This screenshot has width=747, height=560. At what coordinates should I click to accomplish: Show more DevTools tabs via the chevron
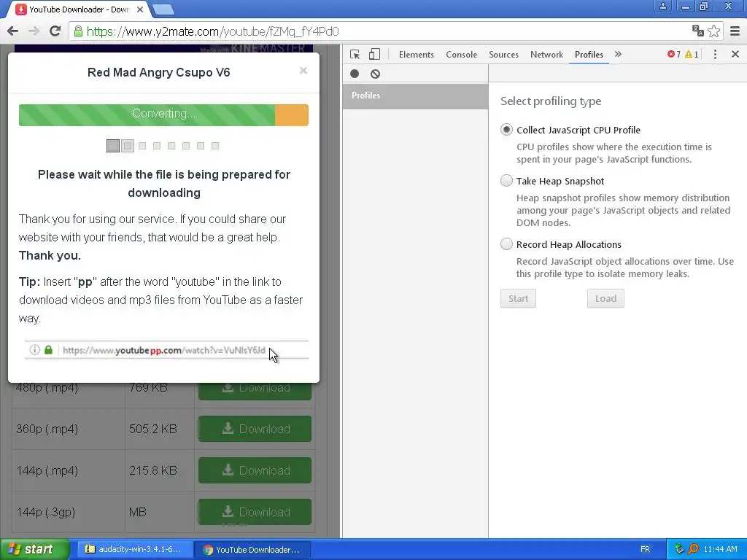(618, 54)
